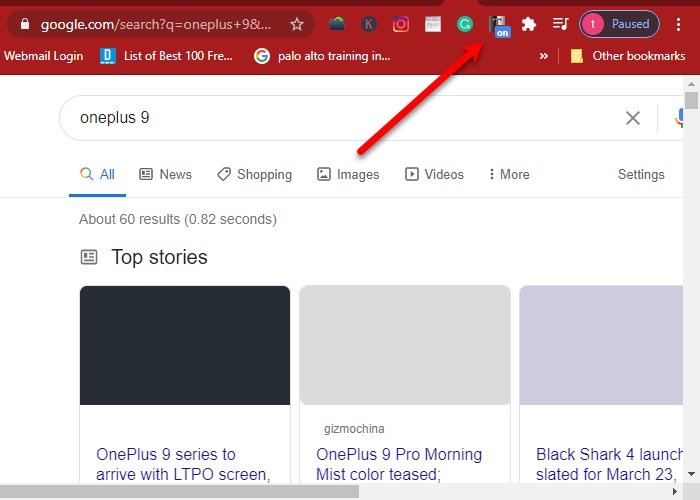Image resolution: width=700 pixels, height=500 pixels.
Task: Click the horizontal scrollbar thumb
Action: (x=179, y=492)
